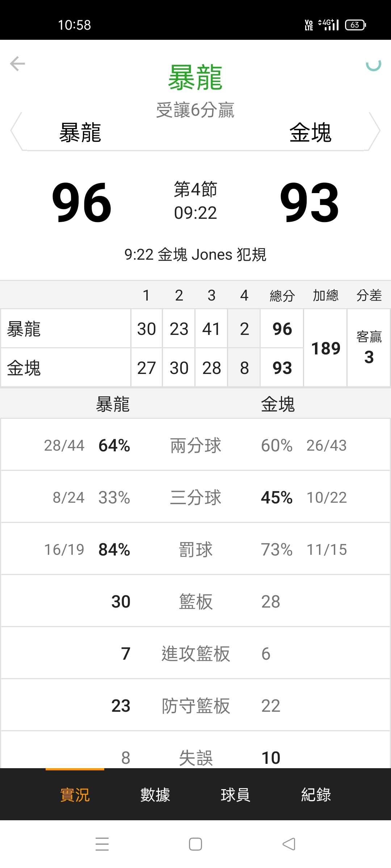
Task: Switch to the 數據 tab
Action: coord(155,795)
